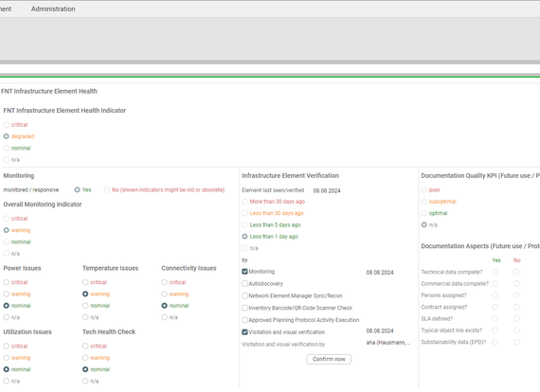The width and height of the screenshot is (540, 392).
Task: Toggle Visitation and visual verification checkbox
Action: pyautogui.click(x=244, y=332)
